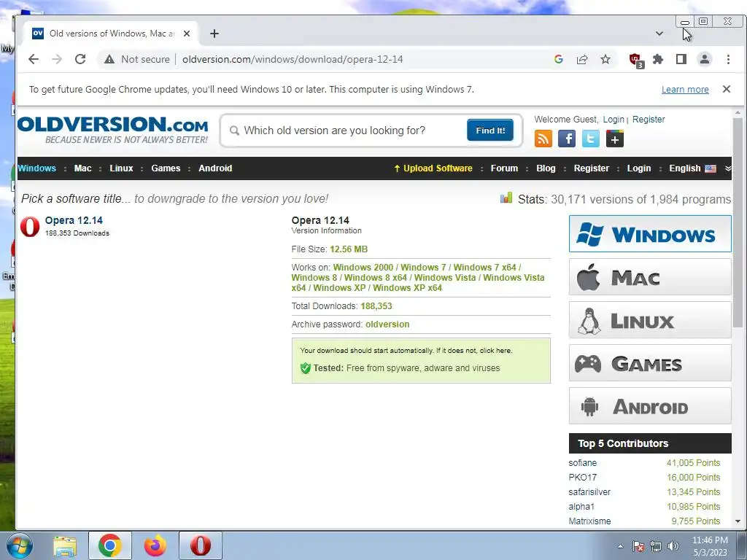Choose the large GAMES platform button
Screen dimensions: 747x560
point(650,363)
